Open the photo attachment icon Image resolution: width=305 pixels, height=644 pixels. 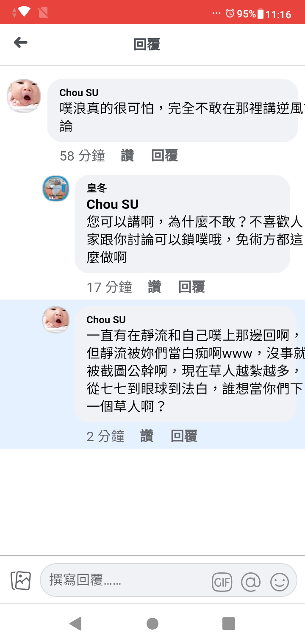(x=21, y=581)
